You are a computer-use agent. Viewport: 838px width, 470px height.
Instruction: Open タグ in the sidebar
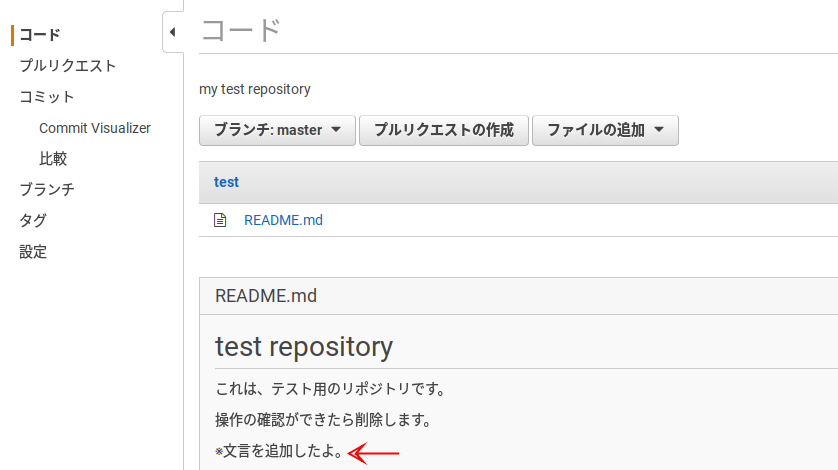coord(33,220)
